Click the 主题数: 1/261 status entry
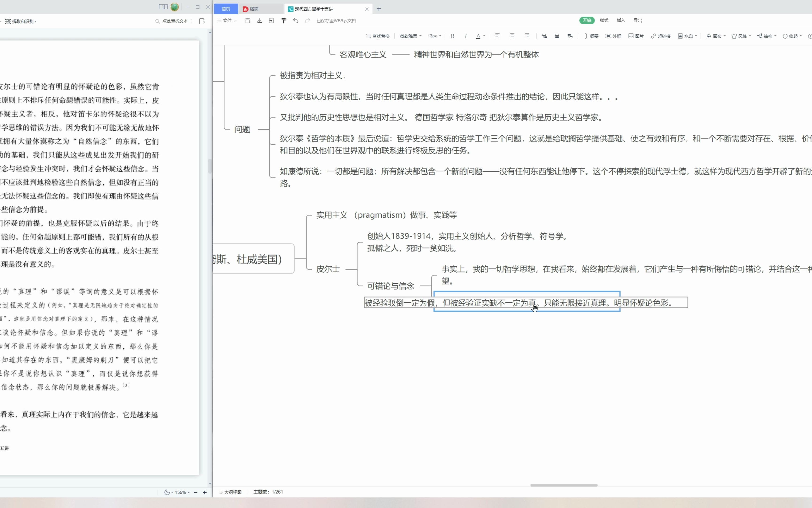812x508 pixels. [268, 492]
